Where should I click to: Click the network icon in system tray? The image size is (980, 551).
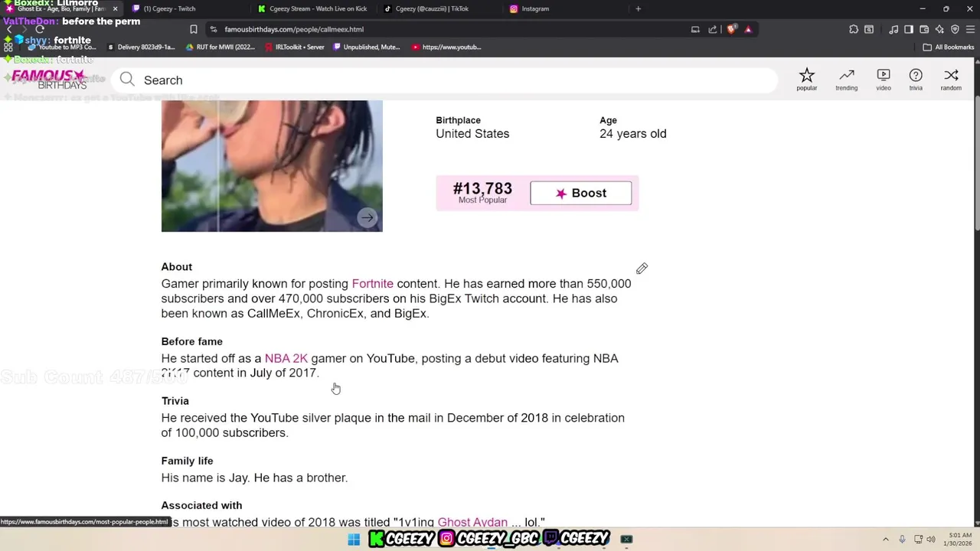918,540
